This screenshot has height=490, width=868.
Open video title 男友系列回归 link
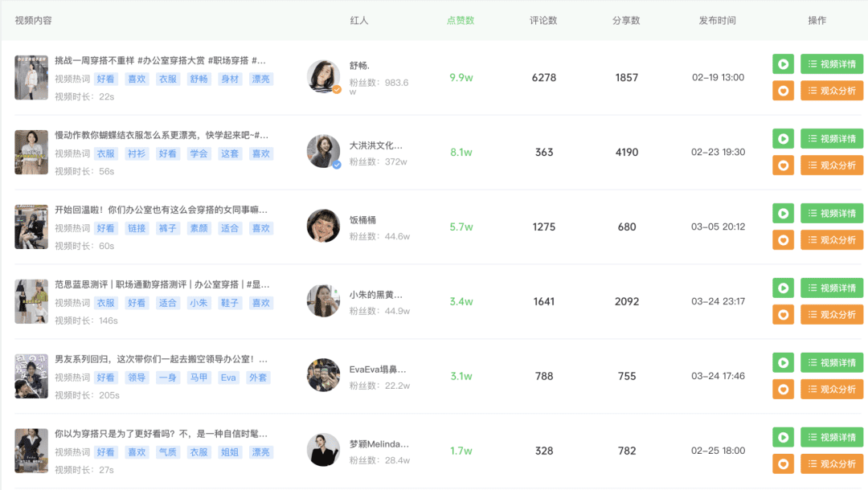click(161, 359)
